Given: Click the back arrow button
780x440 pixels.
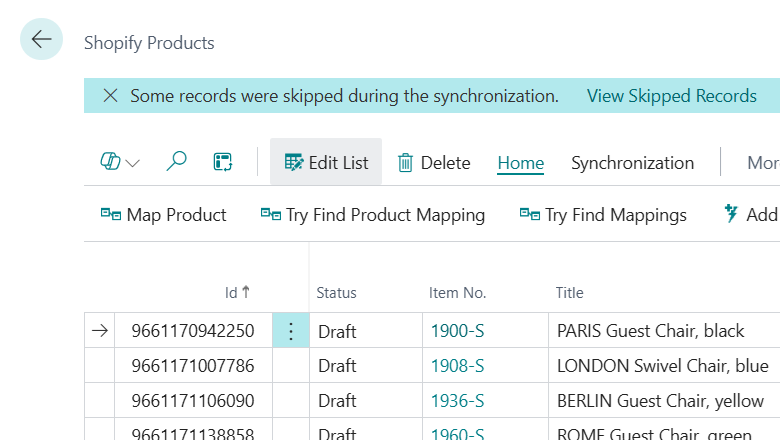Looking at the screenshot, I should point(41,40).
